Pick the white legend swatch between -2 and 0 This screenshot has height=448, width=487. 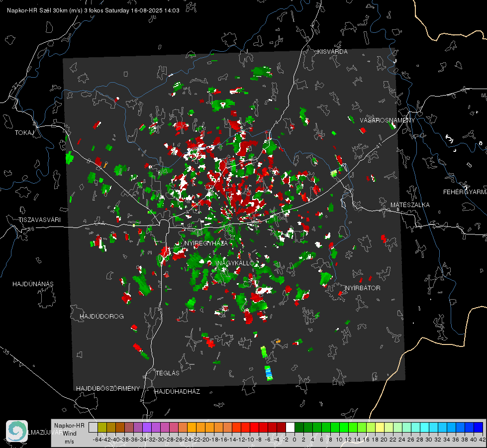coord(290,428)
